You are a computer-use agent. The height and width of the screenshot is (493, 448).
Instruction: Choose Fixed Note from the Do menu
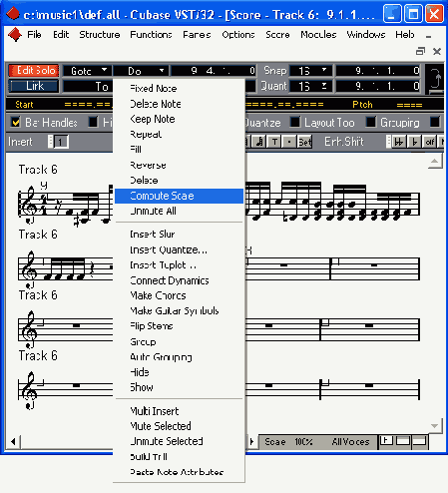[x=179, y=89]
